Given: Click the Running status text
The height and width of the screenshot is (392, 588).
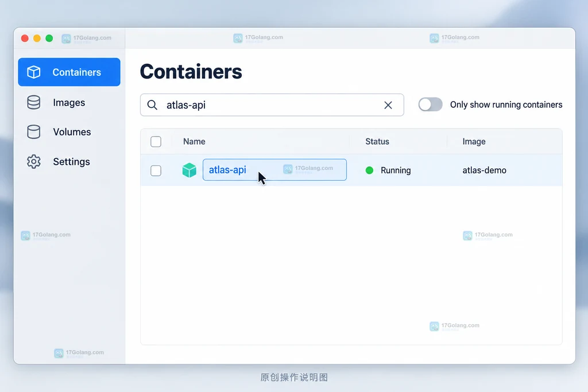Looking at the screenshot, I should click(396, 170).
